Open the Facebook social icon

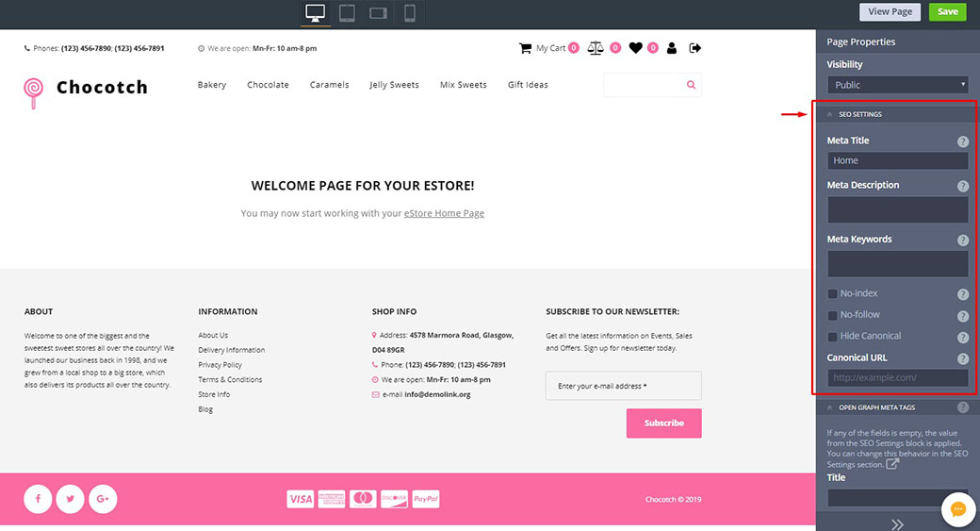(38, 499)
